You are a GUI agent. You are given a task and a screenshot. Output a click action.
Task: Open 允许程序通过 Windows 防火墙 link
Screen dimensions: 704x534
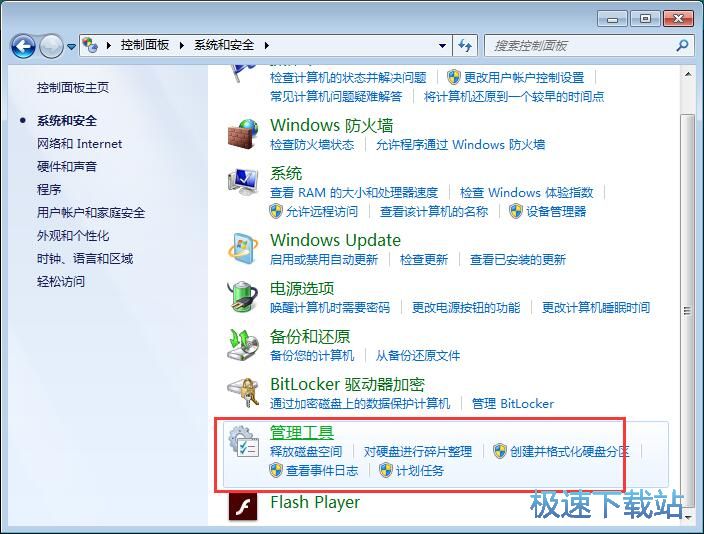coord(460,145)
